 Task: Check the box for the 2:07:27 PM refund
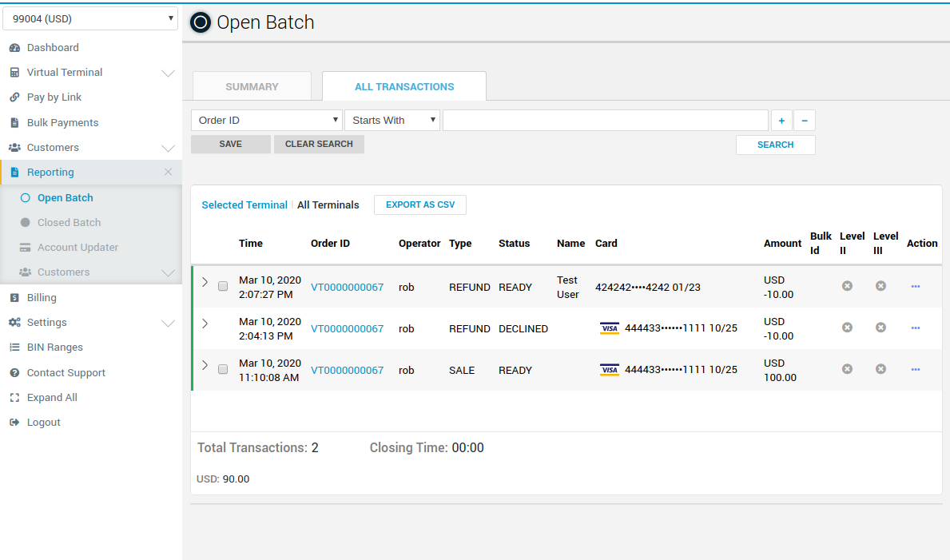(x=223, y=286)
